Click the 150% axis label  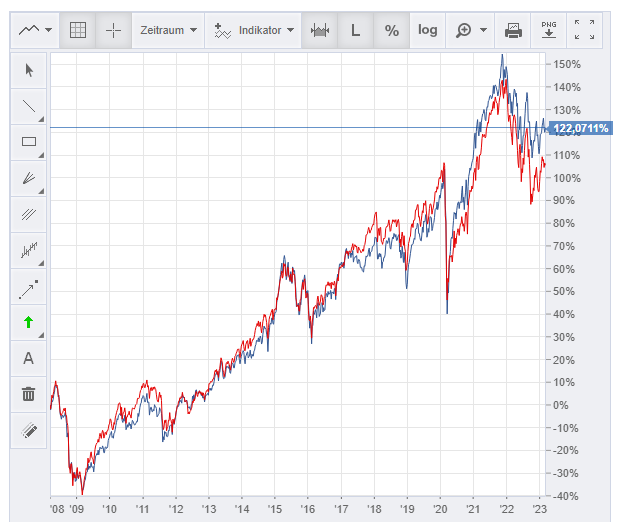567,64
